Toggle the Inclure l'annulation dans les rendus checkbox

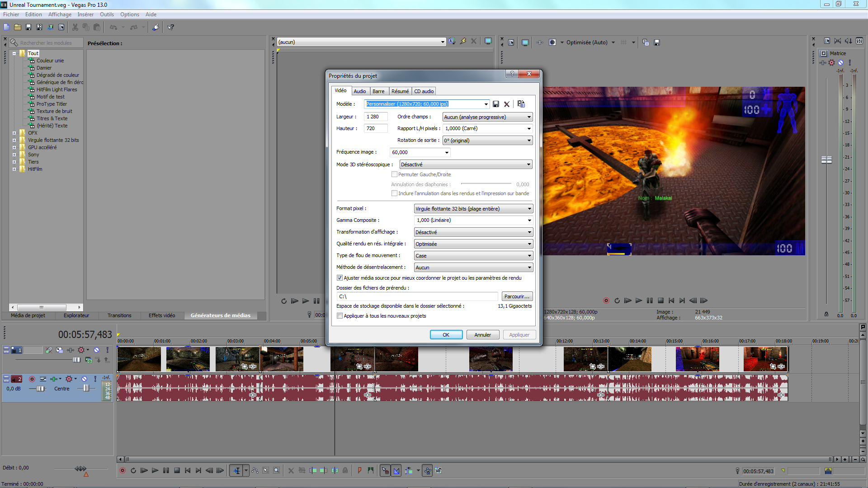point(394,193)
